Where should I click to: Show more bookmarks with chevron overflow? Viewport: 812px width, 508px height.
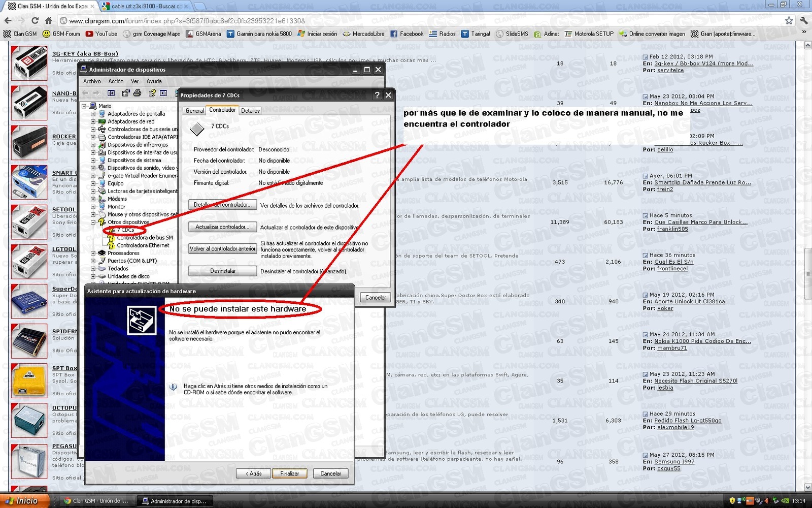[804, 33]
